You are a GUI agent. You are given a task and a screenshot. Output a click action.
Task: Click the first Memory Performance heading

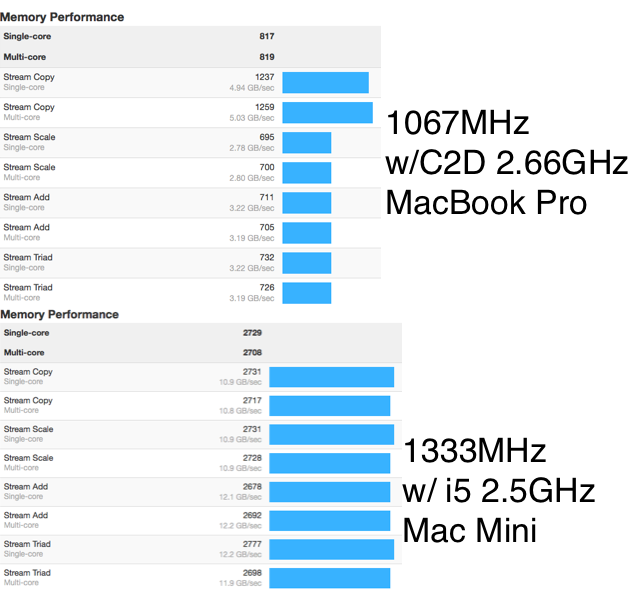coord(62,17)
